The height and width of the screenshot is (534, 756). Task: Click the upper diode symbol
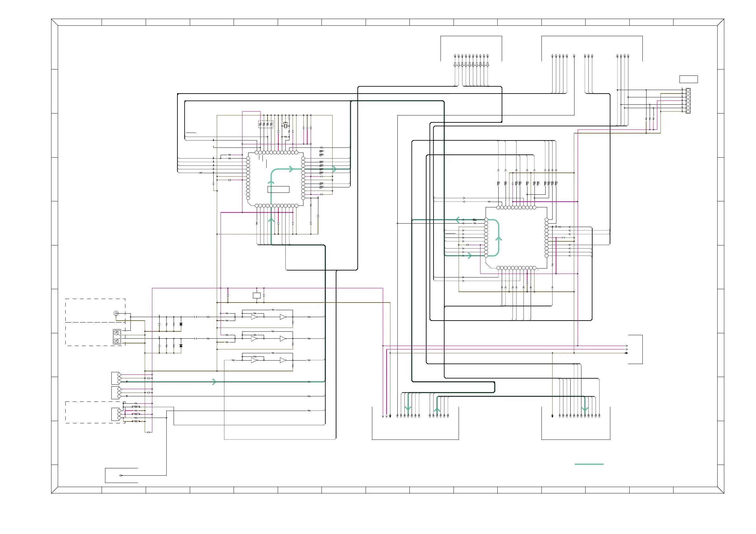181,324
